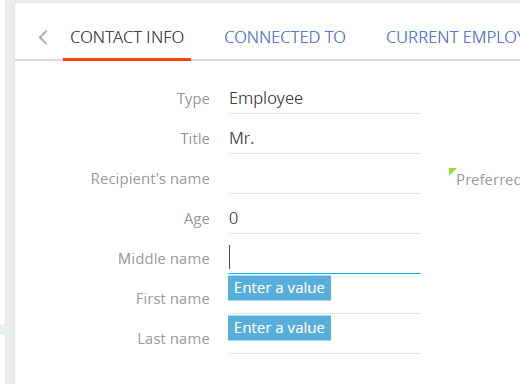Image resolution: width=520 pixels, height=384 pixels.
Task: Click the Title field label
Action: (195, 139)
